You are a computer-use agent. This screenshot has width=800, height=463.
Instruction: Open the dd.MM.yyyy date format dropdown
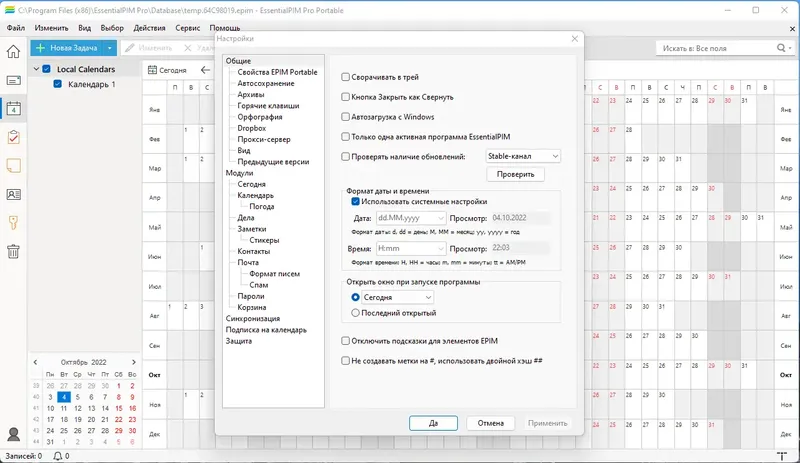pyautogui.click(x=411, y=218)
